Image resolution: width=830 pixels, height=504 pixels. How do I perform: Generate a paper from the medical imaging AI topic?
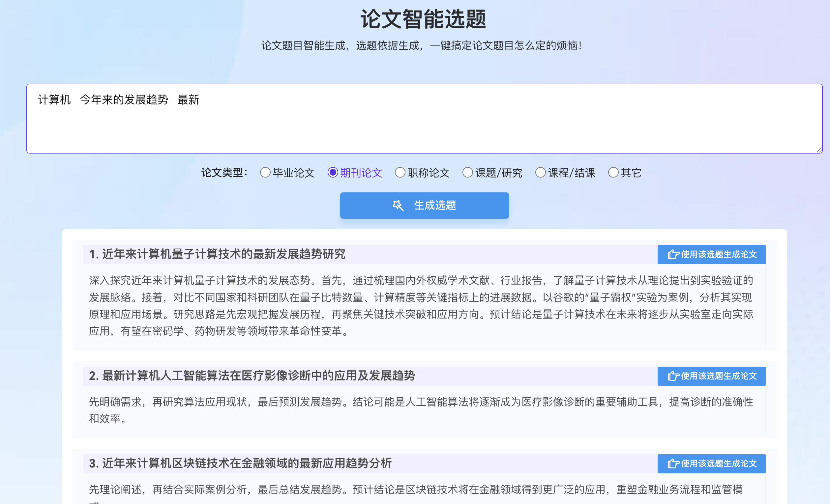click(711, 376)
